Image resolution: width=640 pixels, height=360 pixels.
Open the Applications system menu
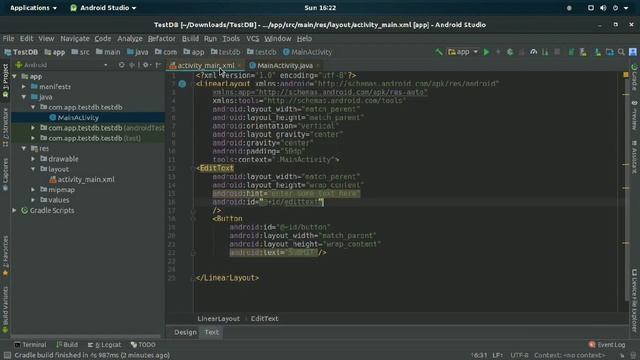pyautogui.click(x=33, y=8)
